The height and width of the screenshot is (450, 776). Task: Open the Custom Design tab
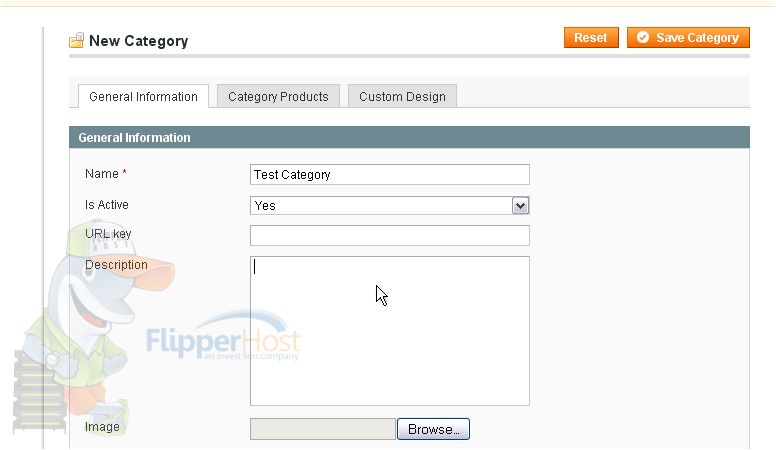tap(402, 97)
